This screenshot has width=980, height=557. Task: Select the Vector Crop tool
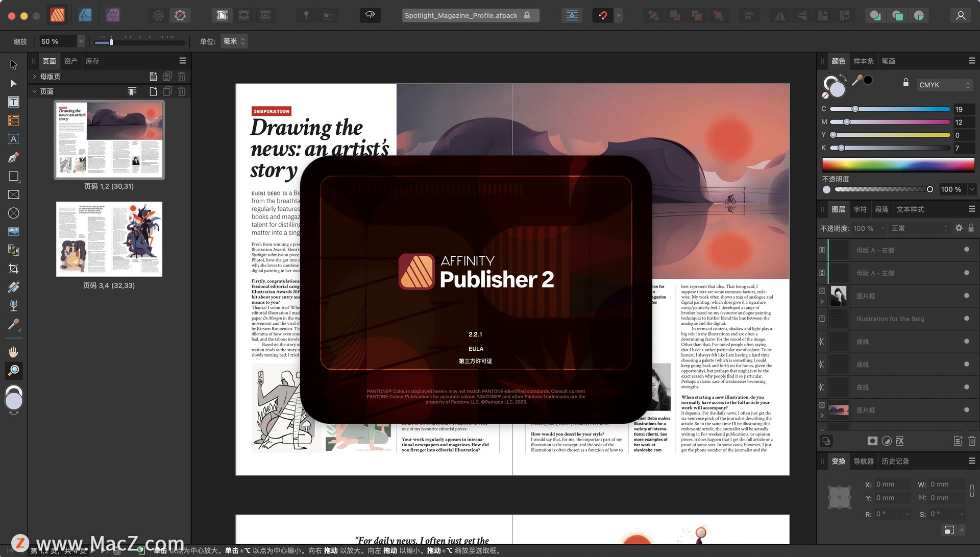pos(14,269)
